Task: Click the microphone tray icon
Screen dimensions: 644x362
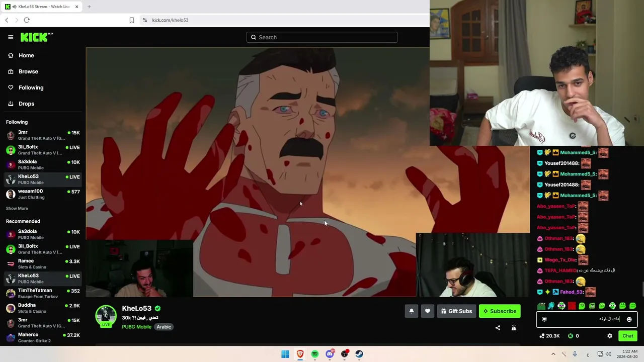Action: coord(575,354)
